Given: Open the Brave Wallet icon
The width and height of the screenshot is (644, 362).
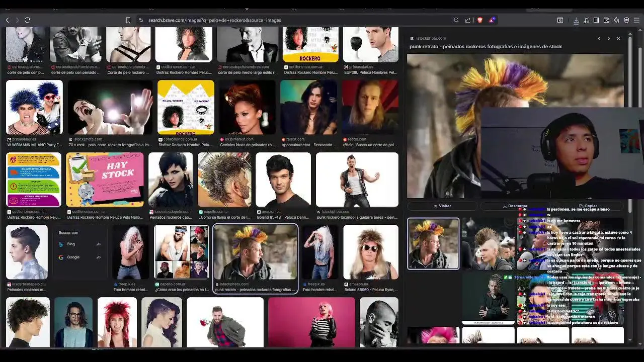Looking at the screenshot, I should [x=606, y=20].
